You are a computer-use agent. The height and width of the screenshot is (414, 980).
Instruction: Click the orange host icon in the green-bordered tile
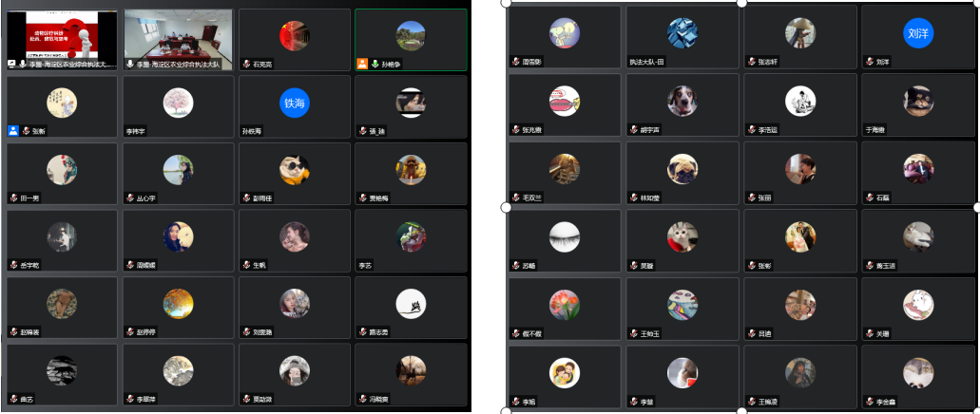pos(362,64)
